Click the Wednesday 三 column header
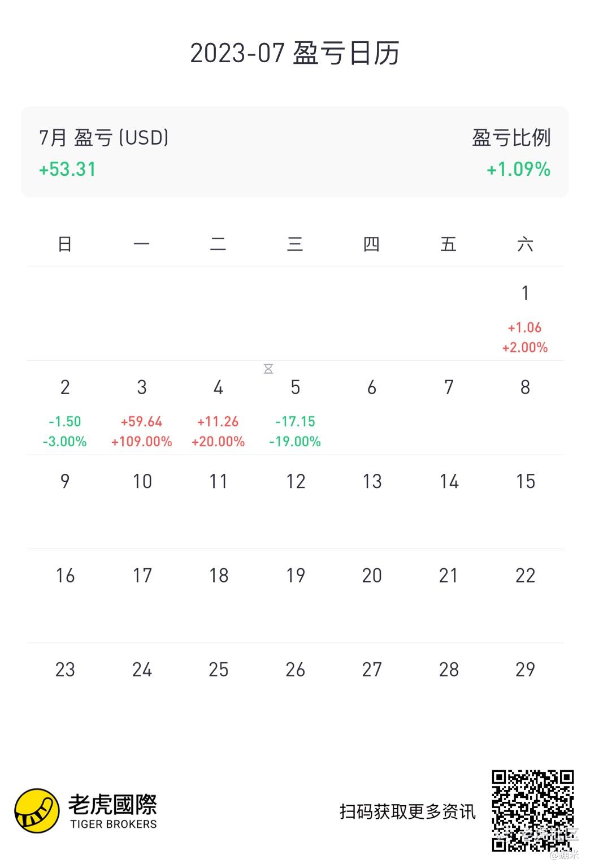590x868 pixels. 295,244
